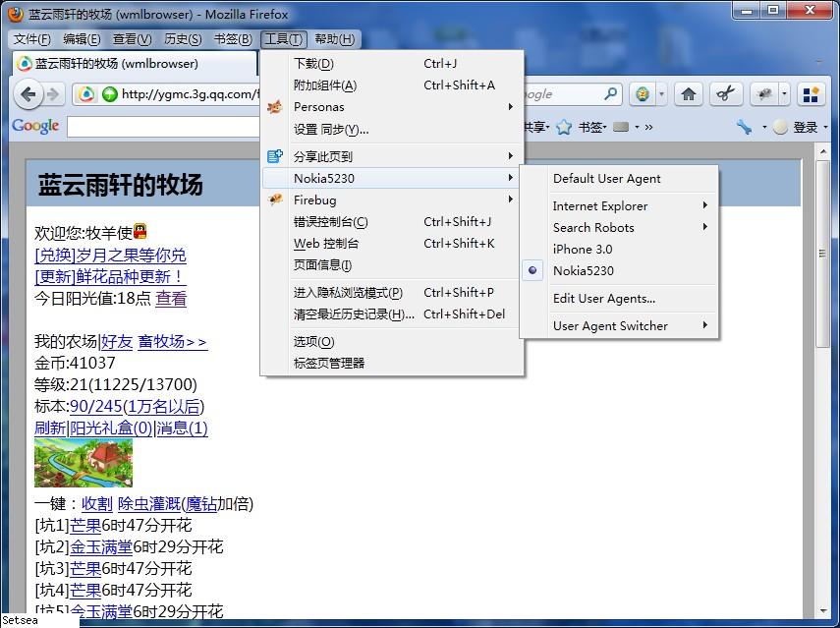Screen dimensions: 840x628
Task: Open 帮助(H) menu
Action: pyautogui.click(x=334, y=39)
